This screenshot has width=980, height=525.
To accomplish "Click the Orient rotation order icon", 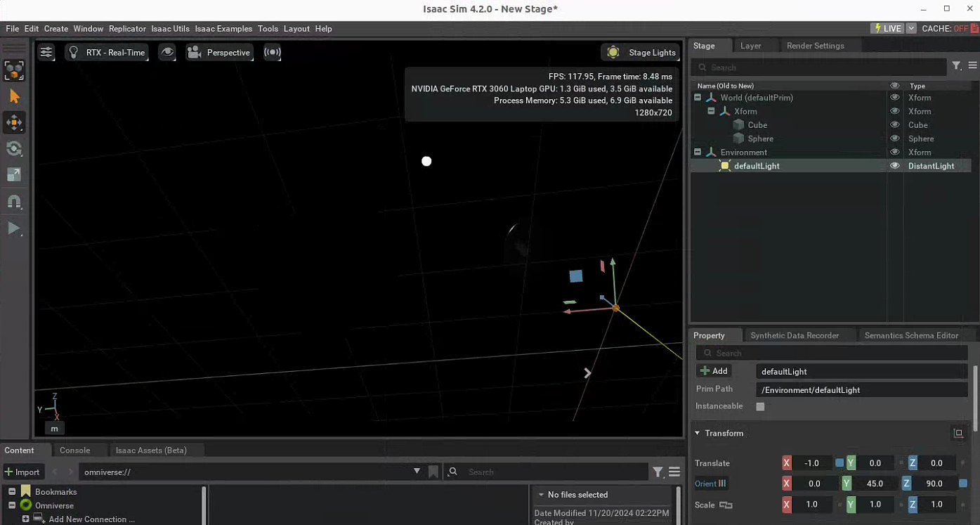I will (x=723, y=484).
